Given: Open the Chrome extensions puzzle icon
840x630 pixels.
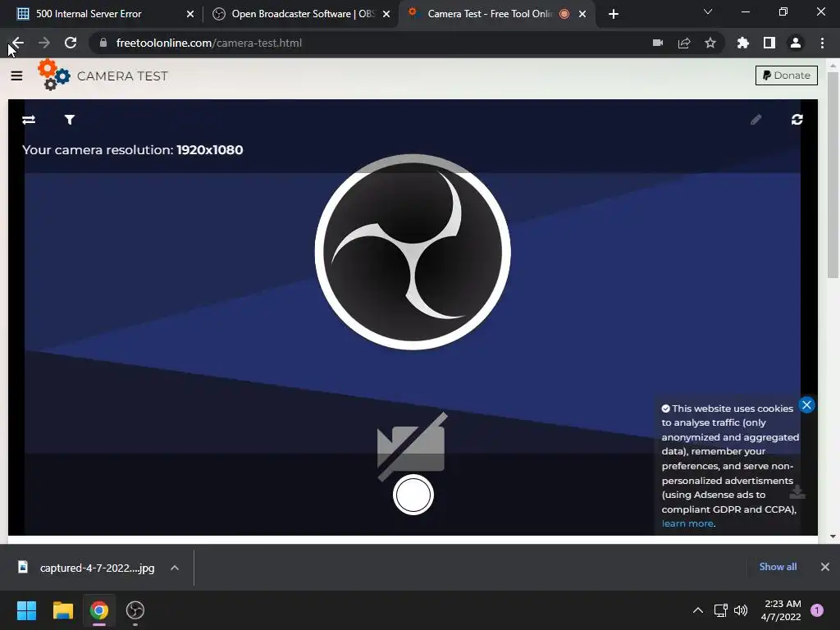Looking at the screenshot, I should click(742, 43).
